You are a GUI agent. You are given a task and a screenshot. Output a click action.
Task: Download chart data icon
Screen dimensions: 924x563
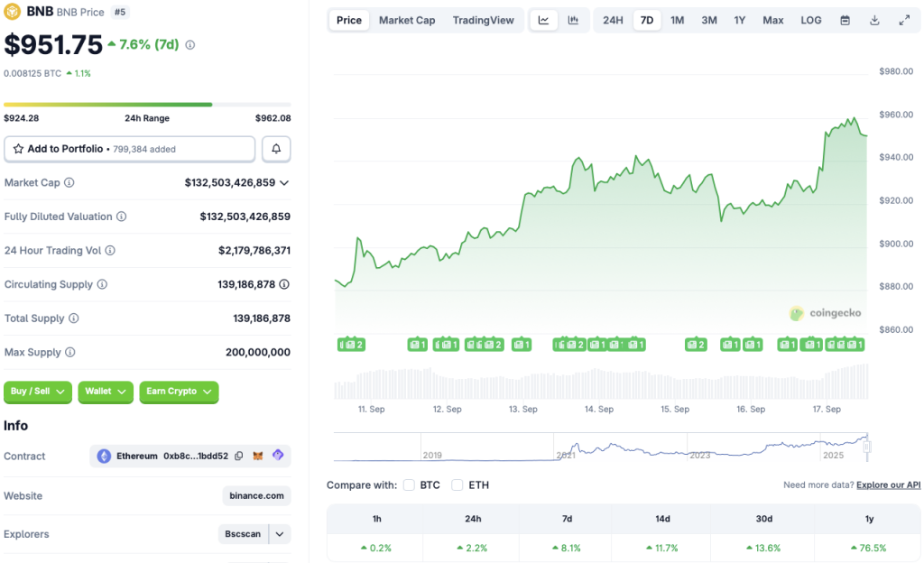[x=874, y=20]
